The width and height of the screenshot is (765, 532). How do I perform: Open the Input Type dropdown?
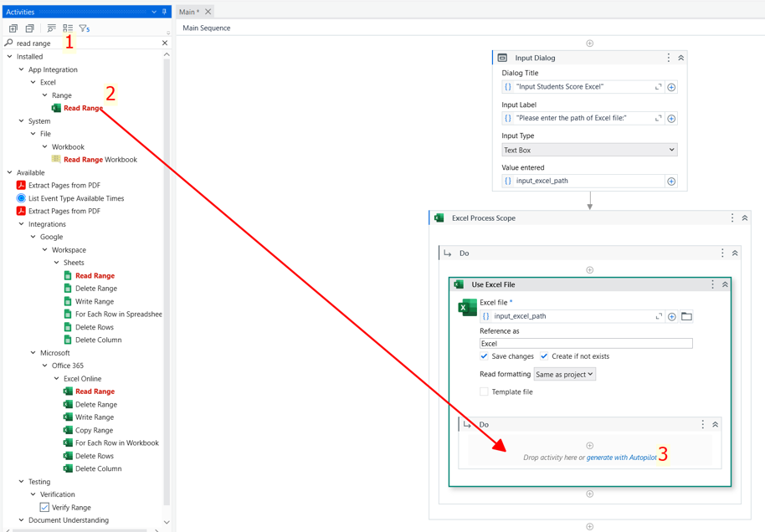[x=589, y=150]
